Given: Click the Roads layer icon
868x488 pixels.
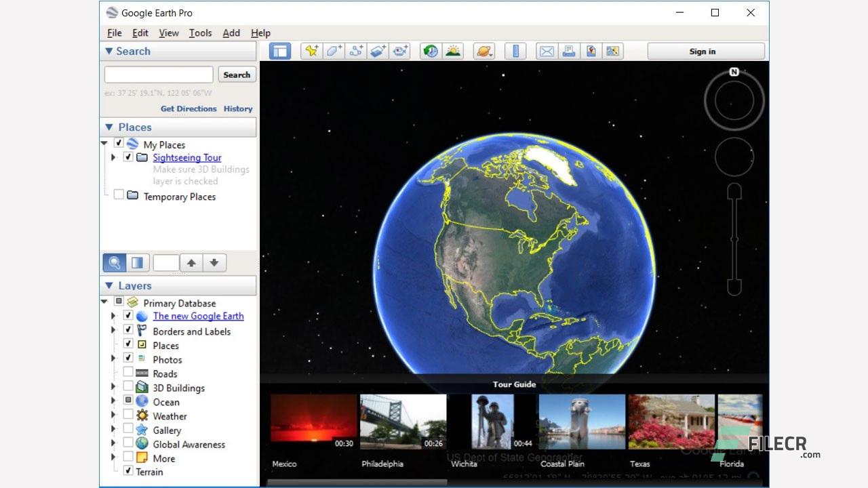Looking at the screenshot, I should point(142,373).
